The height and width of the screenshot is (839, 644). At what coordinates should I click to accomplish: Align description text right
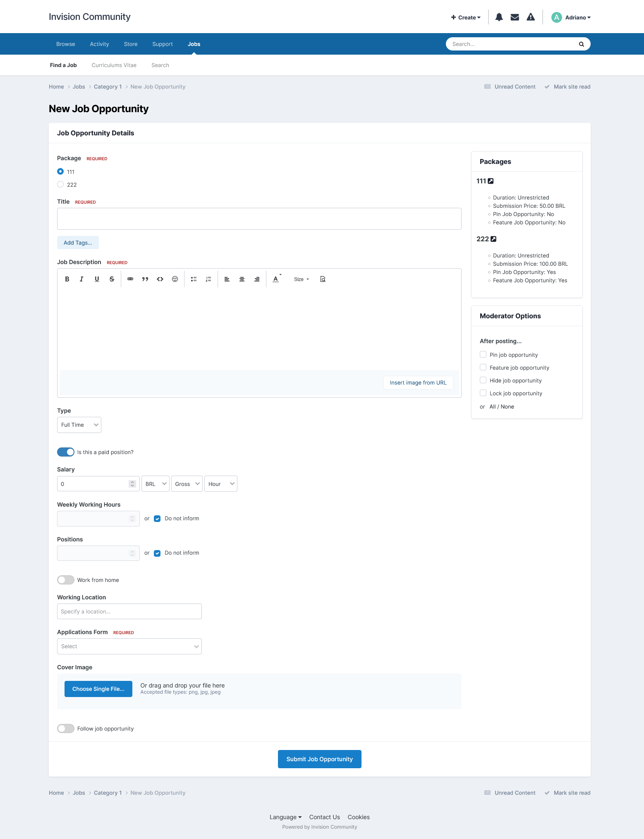click(x=257, y=279)
